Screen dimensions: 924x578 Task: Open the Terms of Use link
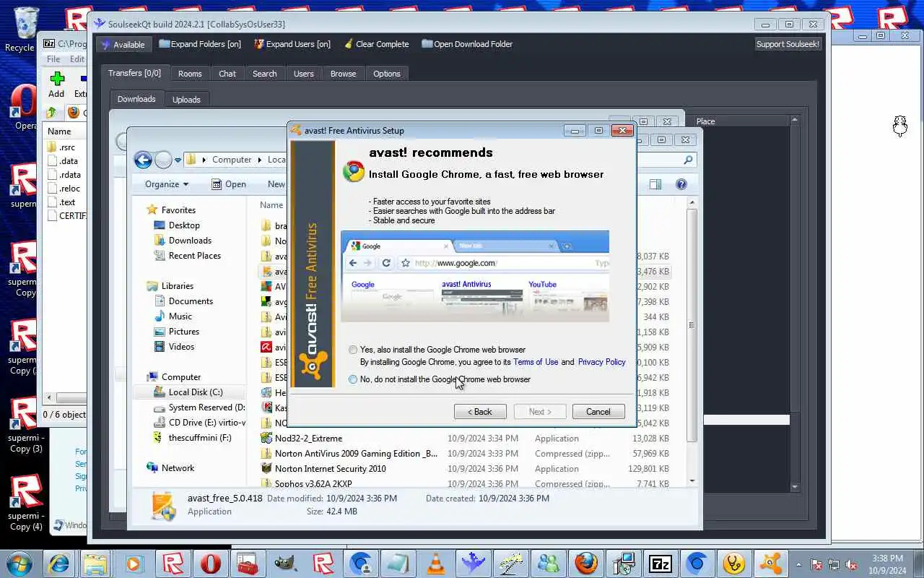point(536,362)
